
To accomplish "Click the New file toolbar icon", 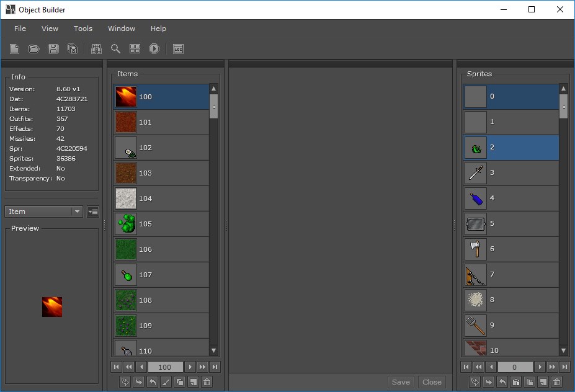I will click(x=15, y=49).
